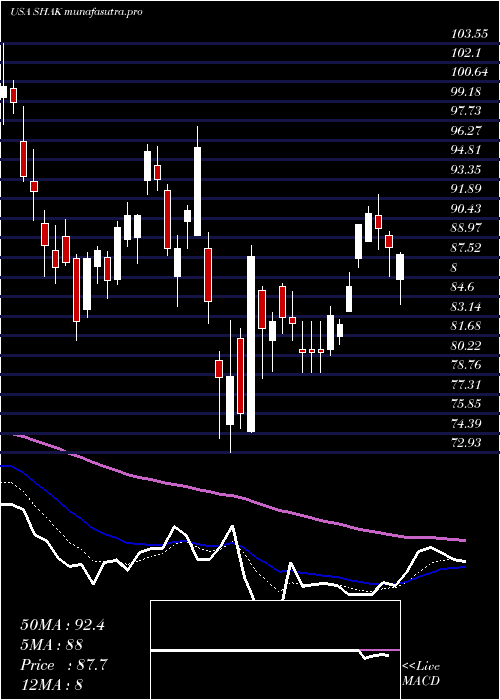This screenshot has width=500, height=700.
Task: Click the 'USA SHAK munafasutra.pro' chart title
Action: [x=76, y=12]
